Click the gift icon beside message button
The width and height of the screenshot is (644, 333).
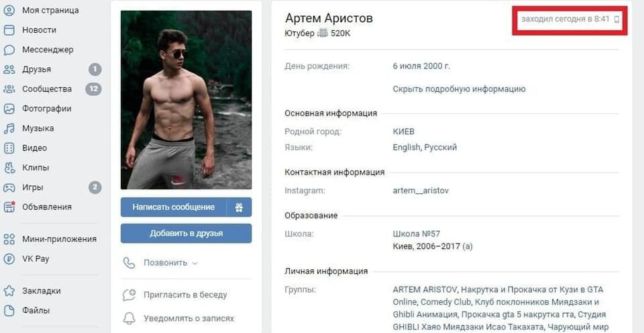tap(239, 207)
